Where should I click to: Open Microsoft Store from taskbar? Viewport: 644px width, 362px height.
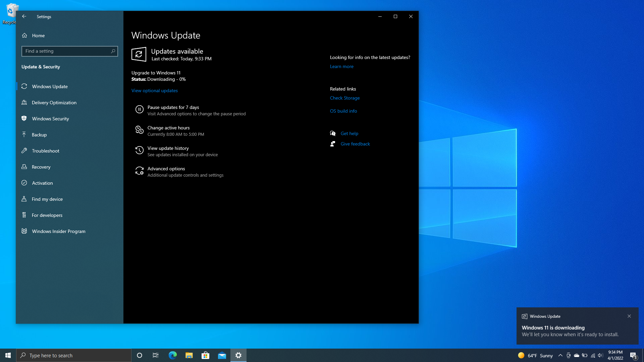click(x=205, y=355)
